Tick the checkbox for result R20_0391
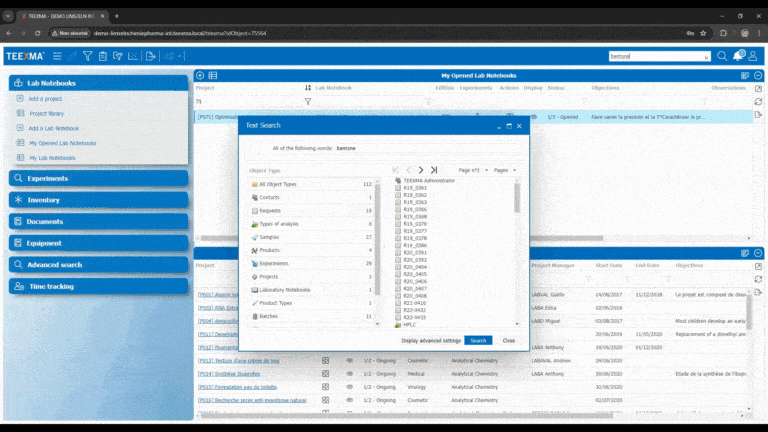Viewport: 768px width, 432px height. [398, 253]
